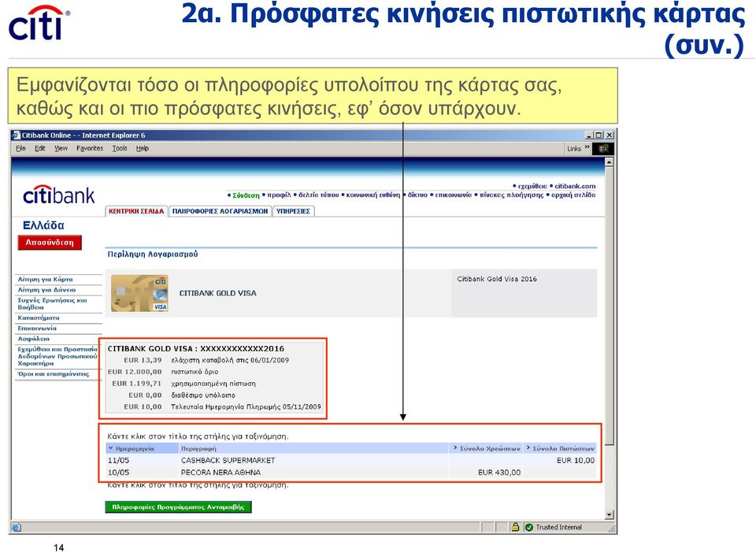Click the gold Visa card image
The height and width of the screenshot is (553, 756).
(139, 293)
